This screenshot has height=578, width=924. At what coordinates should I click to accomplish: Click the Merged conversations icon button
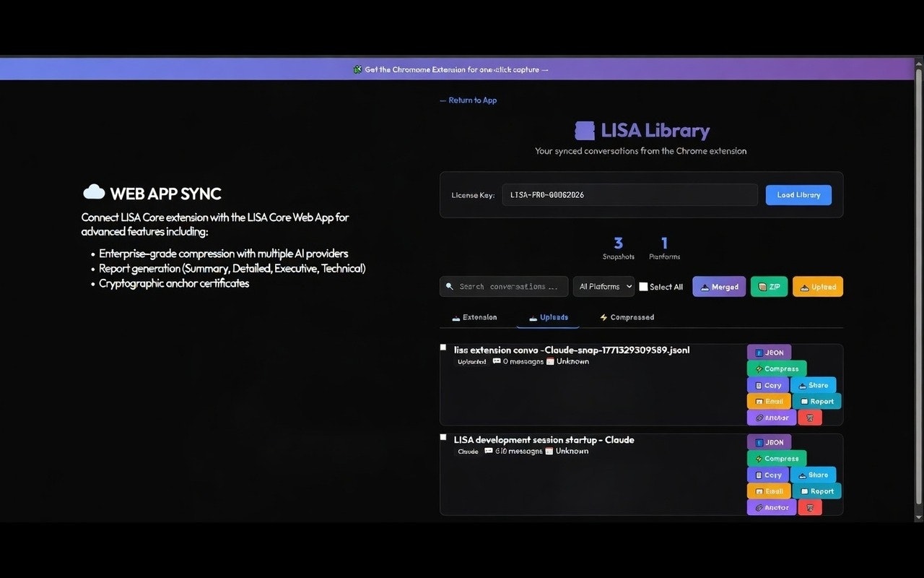tap(719, 286)
